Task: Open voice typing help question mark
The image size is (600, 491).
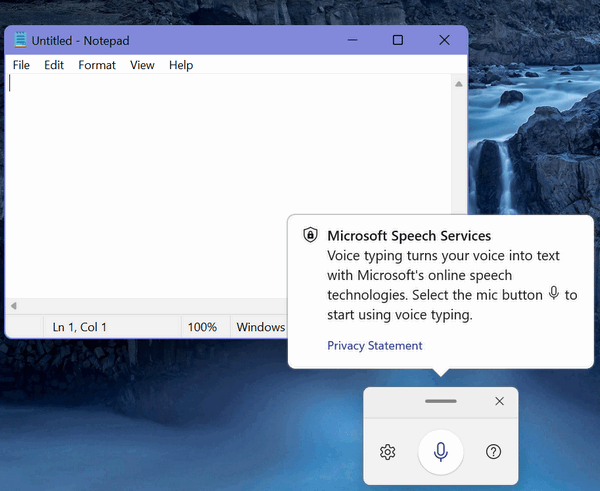Action: 493,452
